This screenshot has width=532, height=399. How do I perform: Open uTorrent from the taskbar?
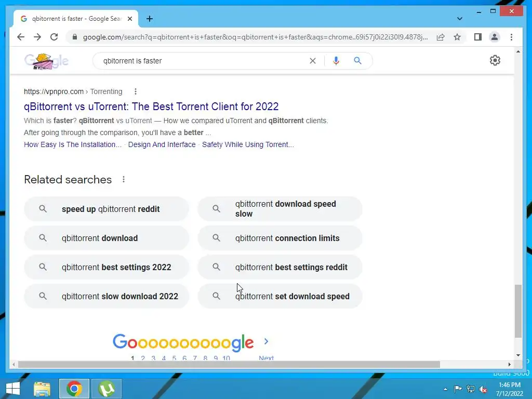click(x=107, y=389)
